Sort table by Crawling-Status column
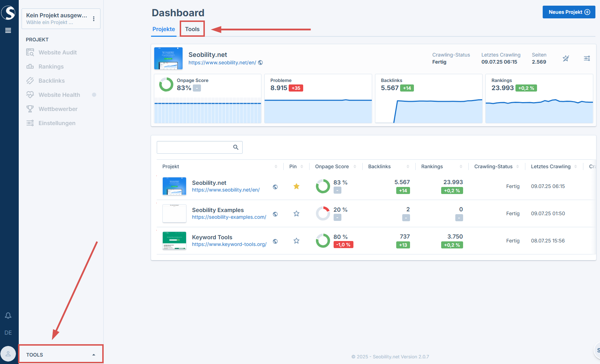 click(x=518, y=166)
